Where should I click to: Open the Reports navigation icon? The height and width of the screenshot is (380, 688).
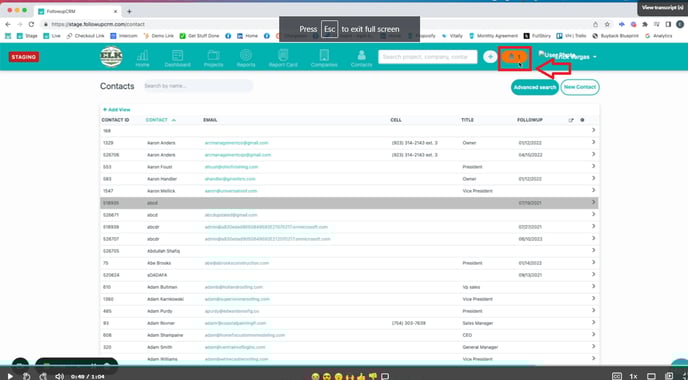(x=246, y=58)
